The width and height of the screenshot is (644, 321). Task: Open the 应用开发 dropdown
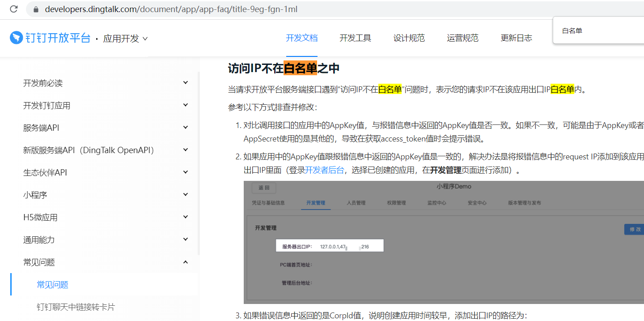125,39
